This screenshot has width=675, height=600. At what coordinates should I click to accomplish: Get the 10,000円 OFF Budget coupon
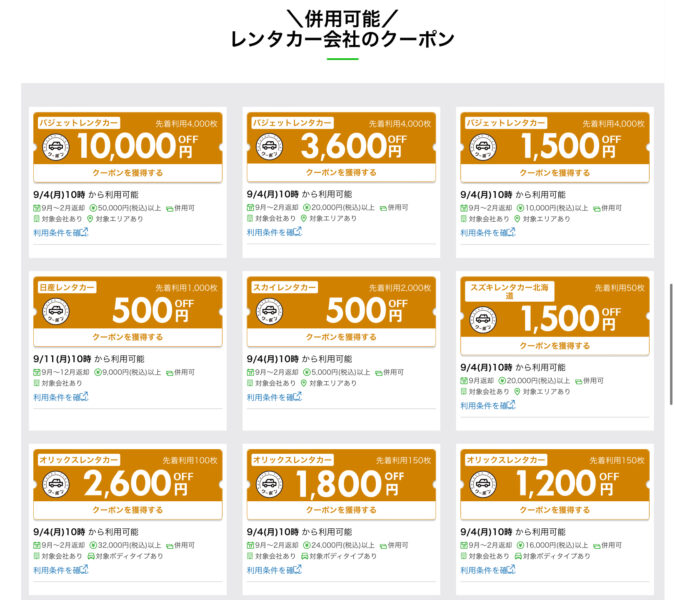[x=128, y=173]
